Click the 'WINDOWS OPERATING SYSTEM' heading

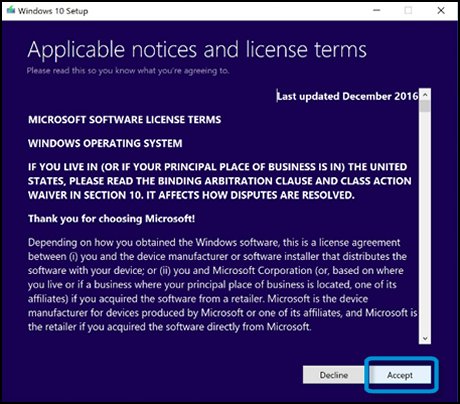105,143
